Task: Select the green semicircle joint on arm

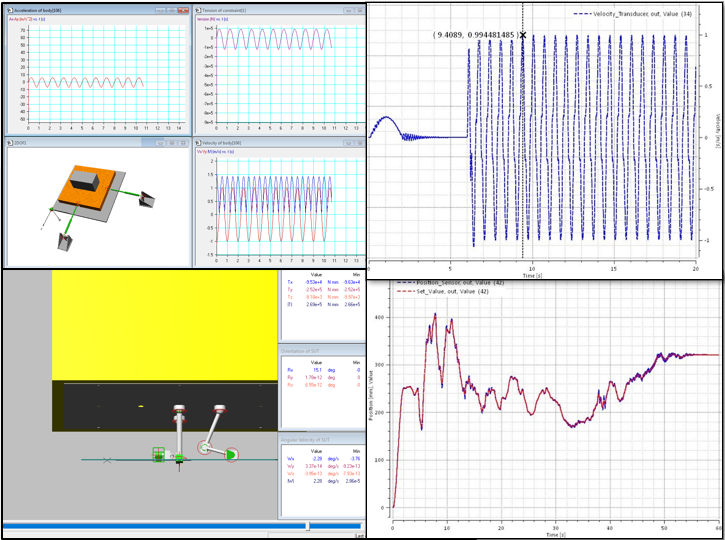Action: tap(231, 455)
